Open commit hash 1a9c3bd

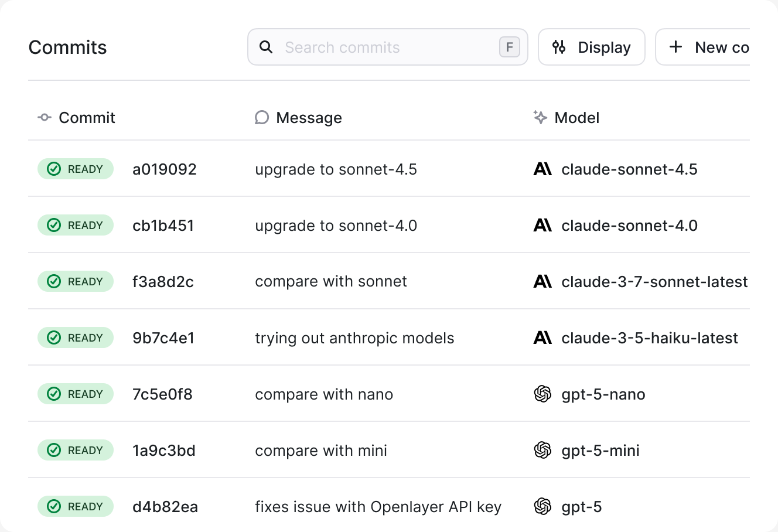coord(164,451)
